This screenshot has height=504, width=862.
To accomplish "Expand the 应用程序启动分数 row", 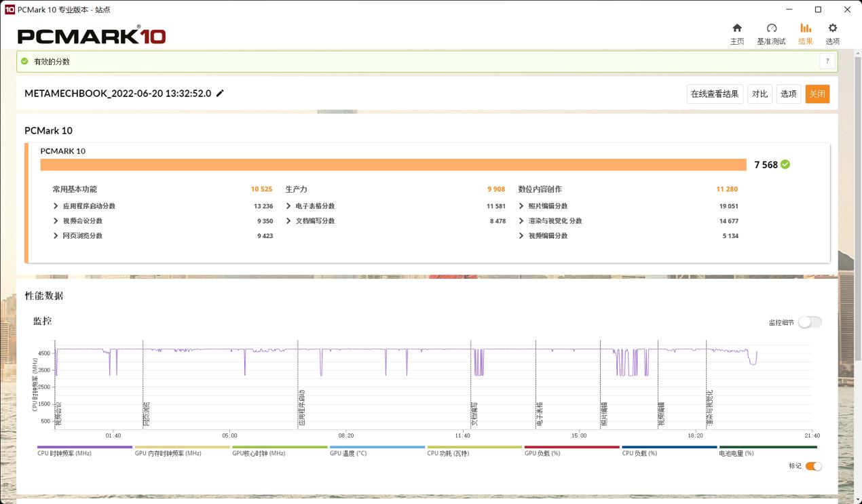I will (x=56, y=206).
